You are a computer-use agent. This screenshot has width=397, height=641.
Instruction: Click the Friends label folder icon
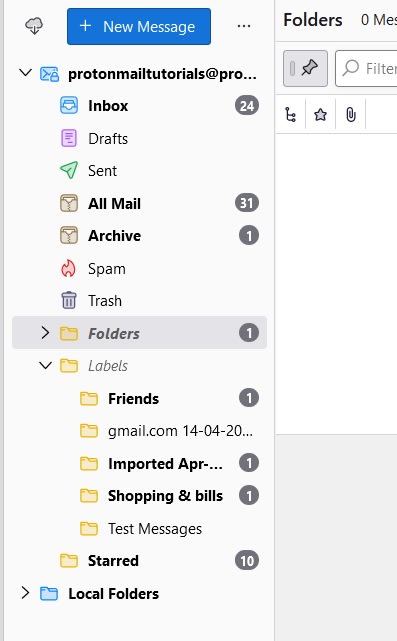(89, 398)
